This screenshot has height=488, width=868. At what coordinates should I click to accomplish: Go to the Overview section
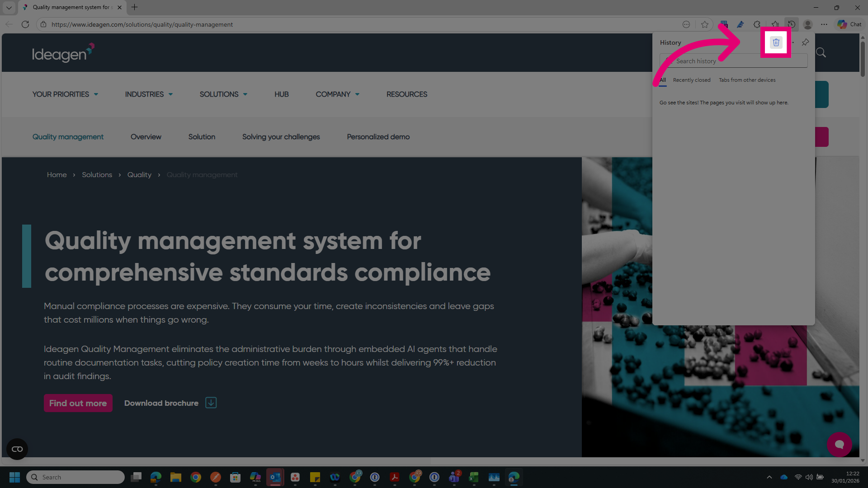tap(146, 136)
